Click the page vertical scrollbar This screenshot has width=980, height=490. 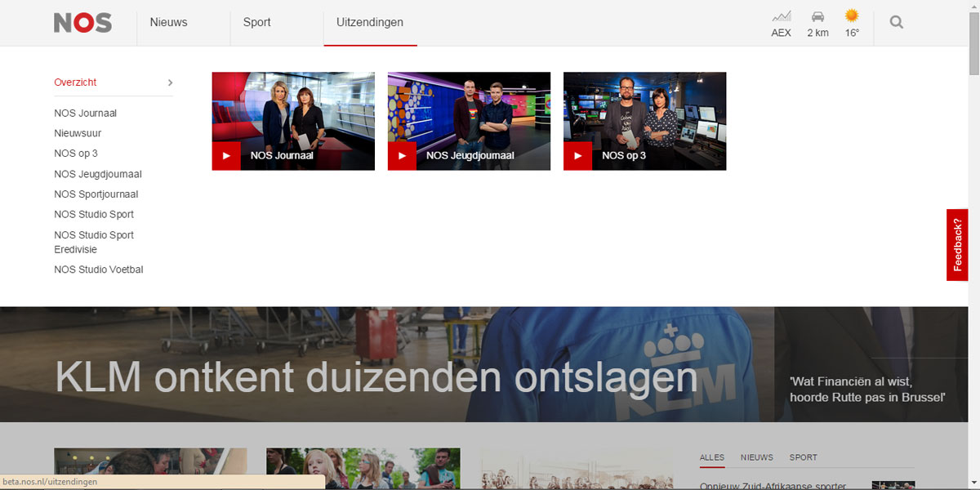point(973,245)
